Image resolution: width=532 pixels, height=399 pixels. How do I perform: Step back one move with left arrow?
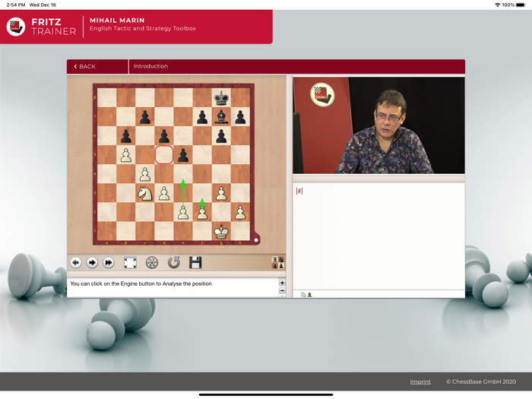coord(76,263)
